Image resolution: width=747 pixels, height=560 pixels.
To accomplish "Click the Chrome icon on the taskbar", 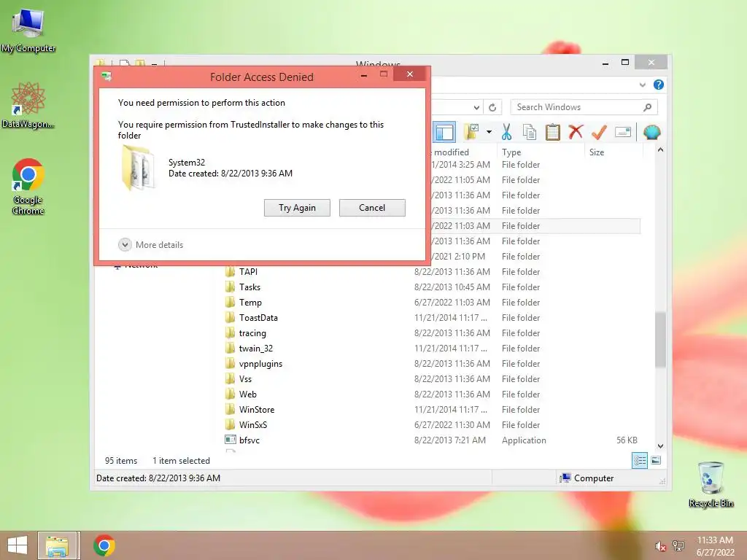I will 104,545.
